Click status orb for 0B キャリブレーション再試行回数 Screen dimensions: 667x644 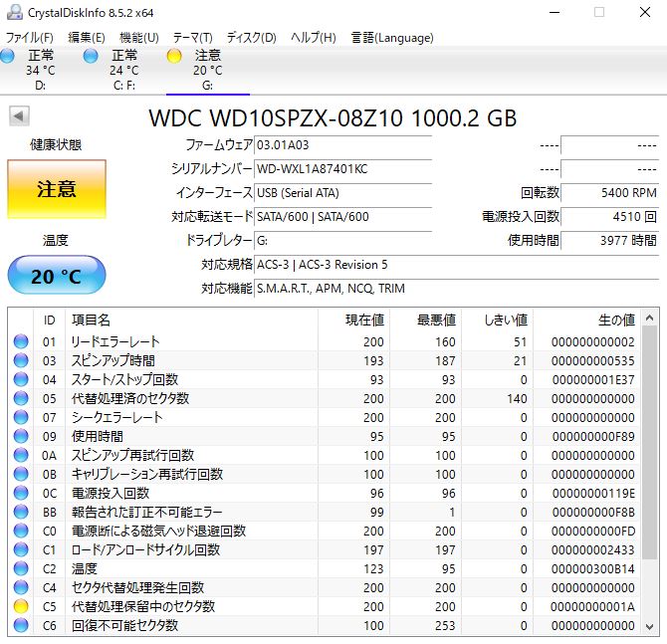click(21, 474)
